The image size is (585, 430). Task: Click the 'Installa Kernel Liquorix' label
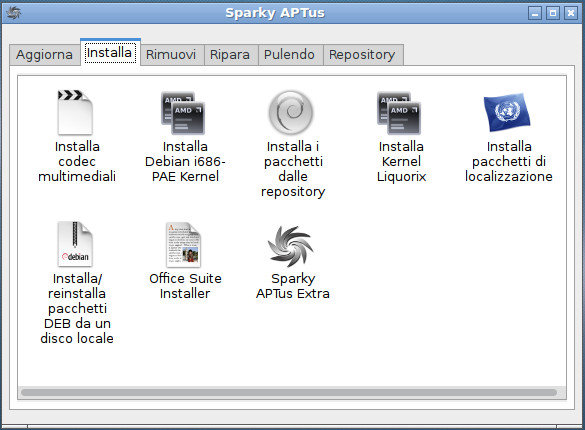tap(401, 161)
